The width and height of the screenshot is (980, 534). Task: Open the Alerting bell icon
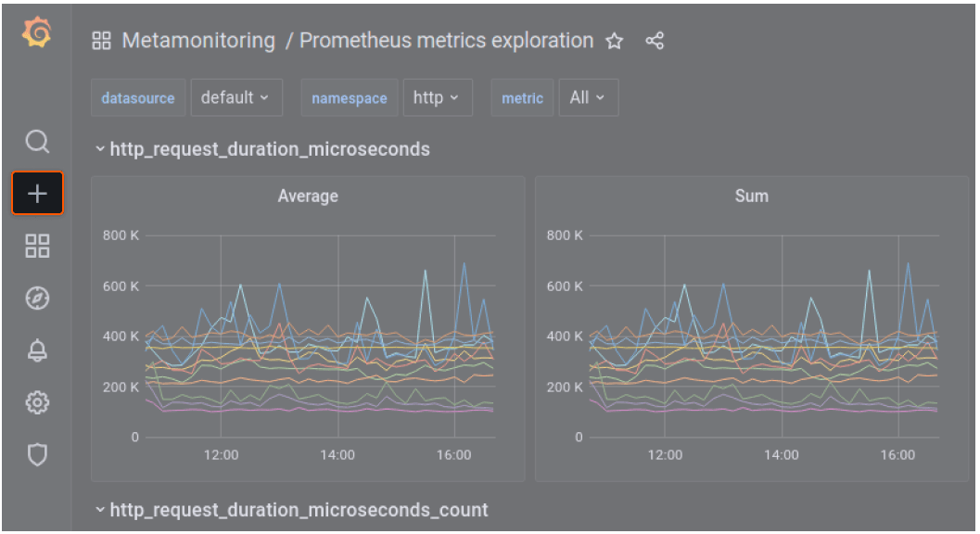coord(37,350)
